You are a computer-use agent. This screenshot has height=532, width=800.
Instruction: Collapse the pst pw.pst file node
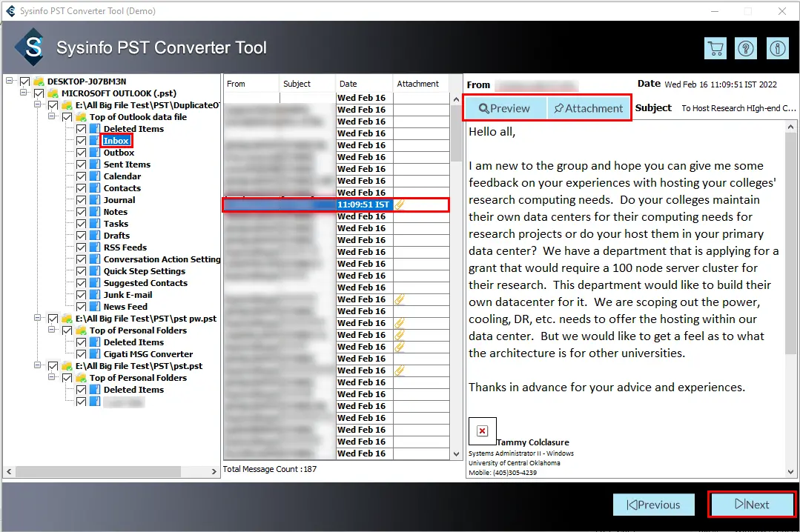(37, 317)
